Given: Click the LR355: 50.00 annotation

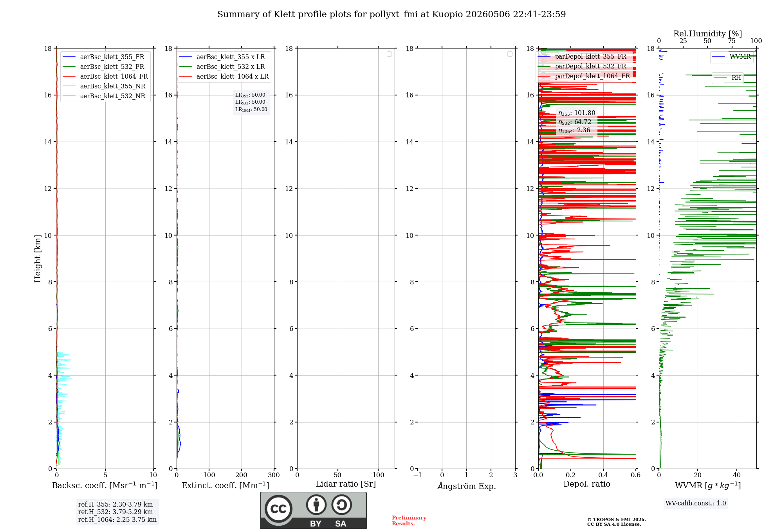Looking at the screenshot, I should [250, 95].
